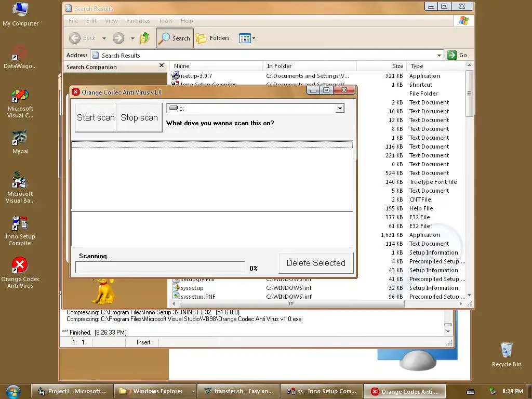
Task: Click the Stop scan button
Action: (139, 117)
